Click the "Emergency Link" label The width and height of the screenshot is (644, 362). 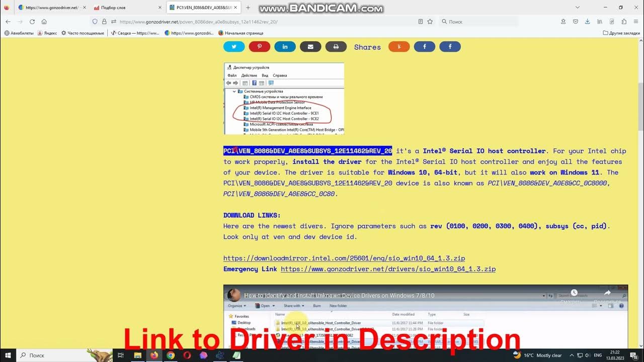(x=250, y=269)
